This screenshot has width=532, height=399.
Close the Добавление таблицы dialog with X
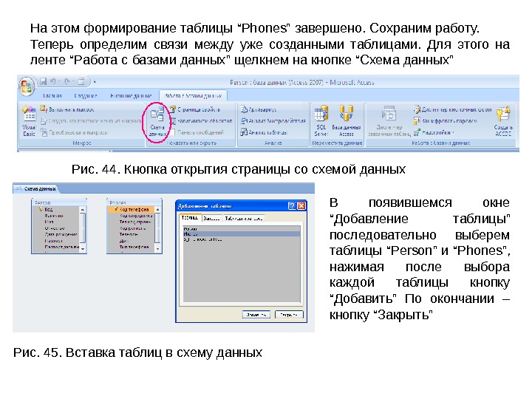(x=301, y=206)
